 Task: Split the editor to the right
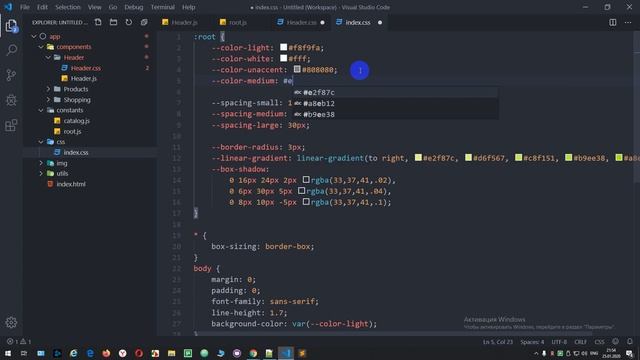(x=613, y=22)
